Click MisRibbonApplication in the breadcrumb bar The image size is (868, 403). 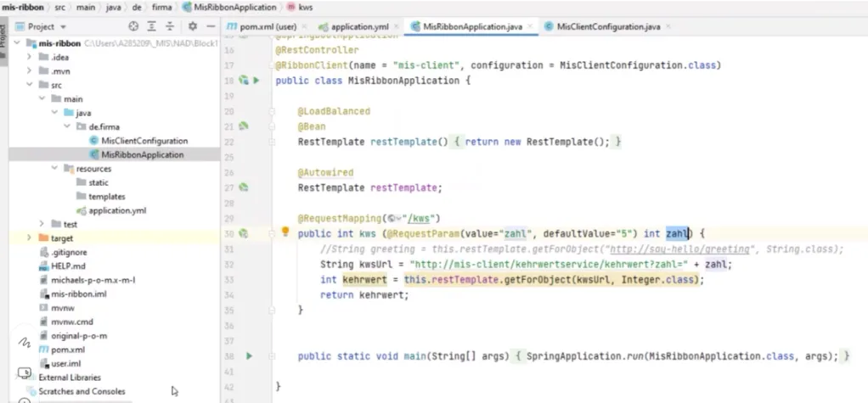(229, 7)
